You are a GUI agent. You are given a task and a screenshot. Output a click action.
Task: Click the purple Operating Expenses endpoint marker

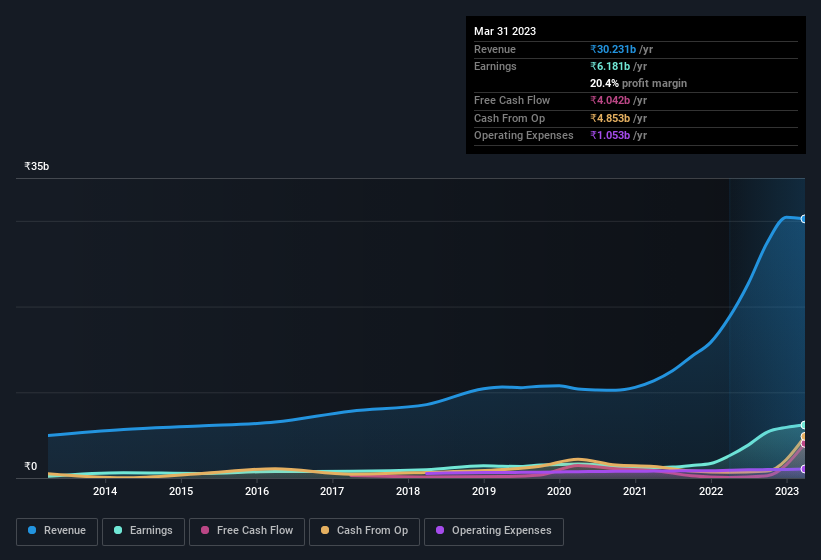point(804,469)
